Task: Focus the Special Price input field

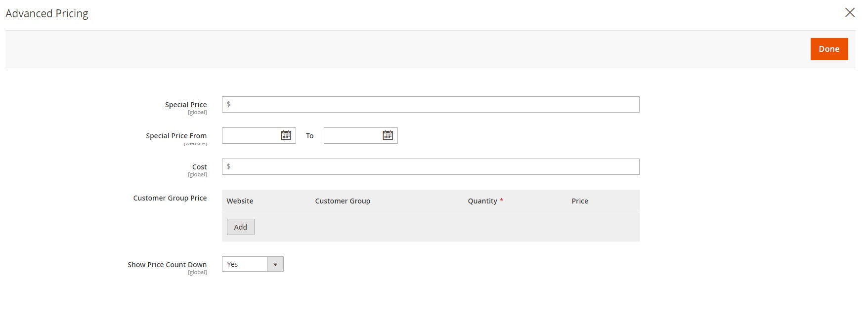Action: pyautogui.click(x=431, y=104)
